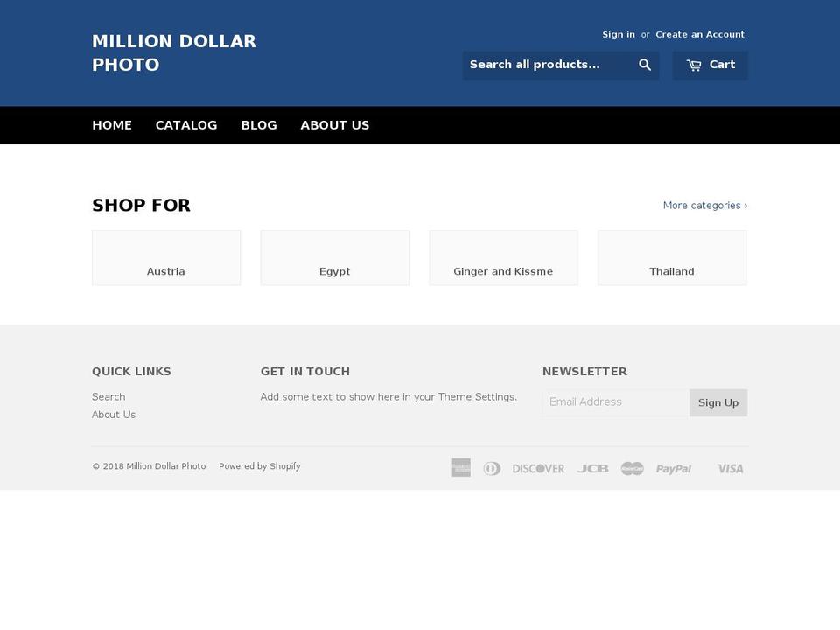Click the Visa payment icon
Screen dimensions: 840x630
(730, 469)
